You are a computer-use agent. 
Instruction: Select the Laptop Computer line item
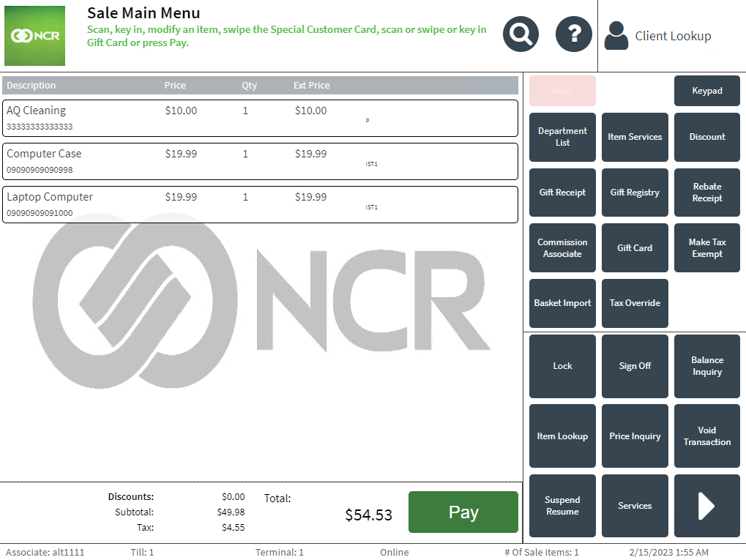pyautogui.click(x=260, y=204)
